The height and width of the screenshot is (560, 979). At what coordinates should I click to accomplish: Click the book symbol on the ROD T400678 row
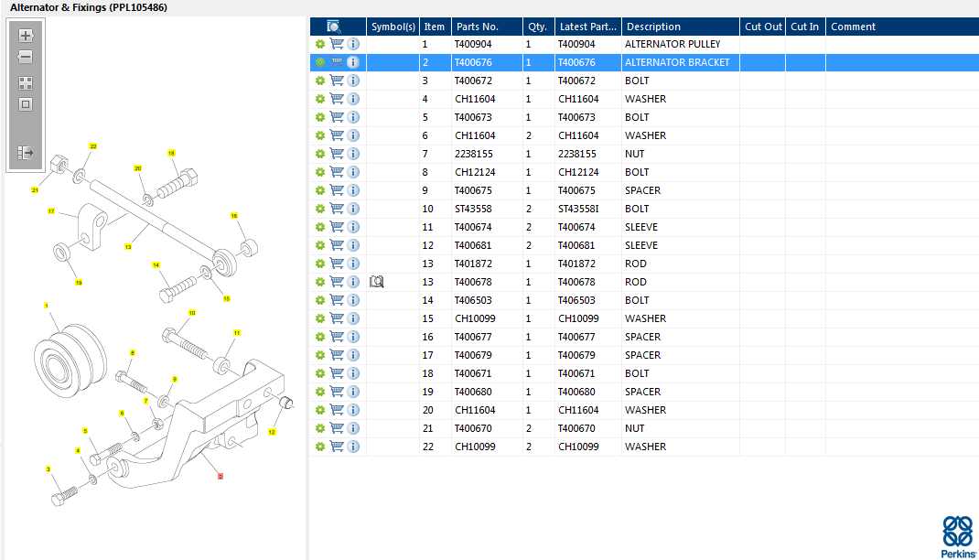click(x=376, y=282)
